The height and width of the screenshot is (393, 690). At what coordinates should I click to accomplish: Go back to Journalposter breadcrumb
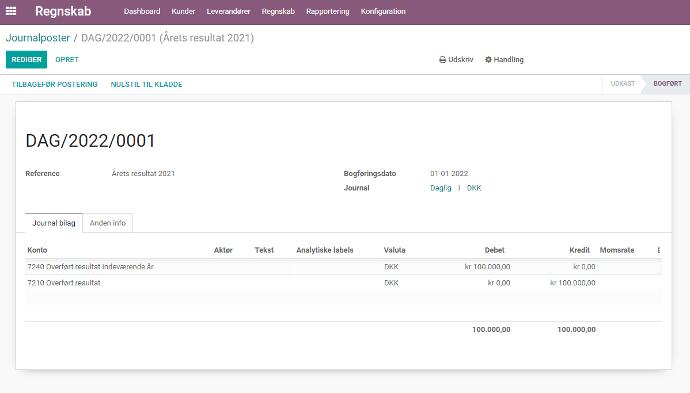37,38
